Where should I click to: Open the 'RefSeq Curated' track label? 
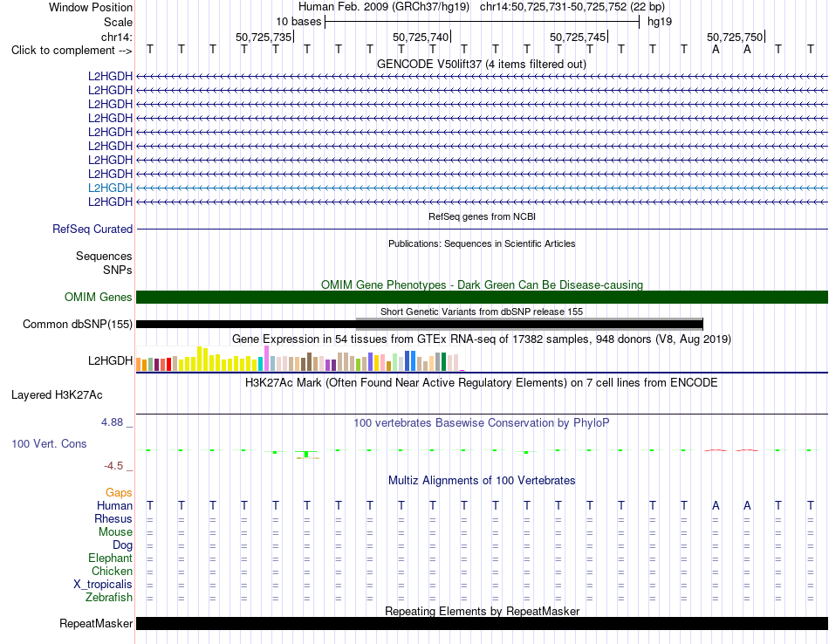(92, 229)
